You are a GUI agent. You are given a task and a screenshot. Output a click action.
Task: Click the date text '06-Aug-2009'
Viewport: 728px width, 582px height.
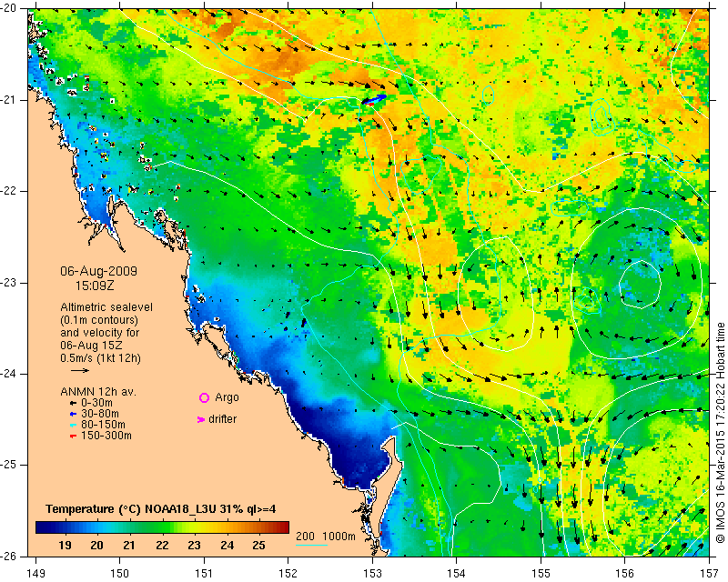pos(99,271)
